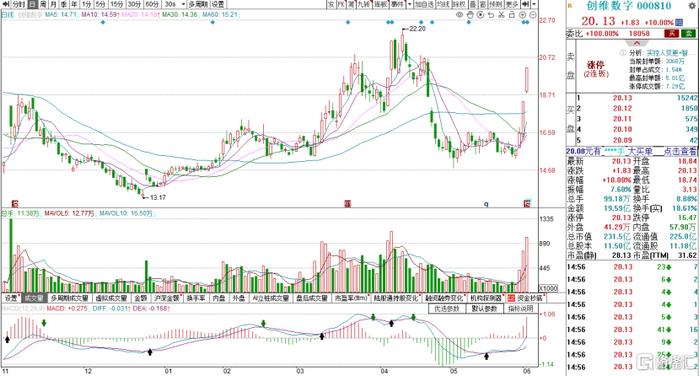
Task: Click the blue grid icon beside +10.00%
Action: (679, 22)
